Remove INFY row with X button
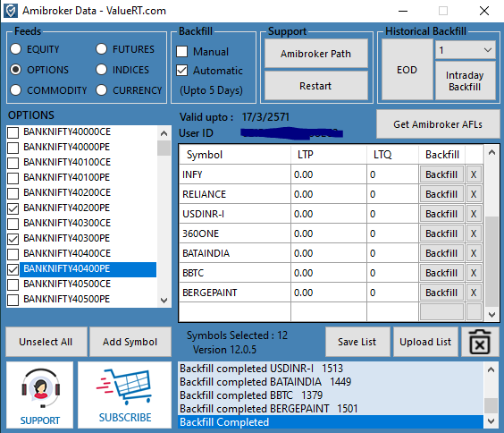Viewport: 504px width, 433px height. click(x=474, y=174)
